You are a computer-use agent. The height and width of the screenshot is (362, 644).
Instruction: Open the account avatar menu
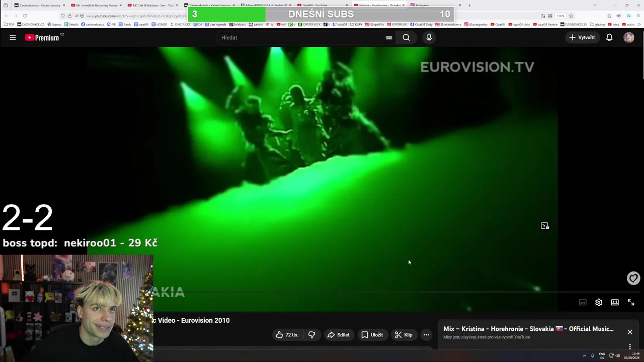pyautogui.click(x=629, y=37)
